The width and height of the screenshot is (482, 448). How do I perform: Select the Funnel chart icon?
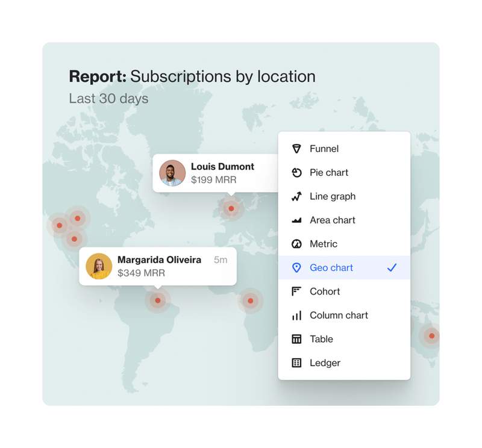297,149
